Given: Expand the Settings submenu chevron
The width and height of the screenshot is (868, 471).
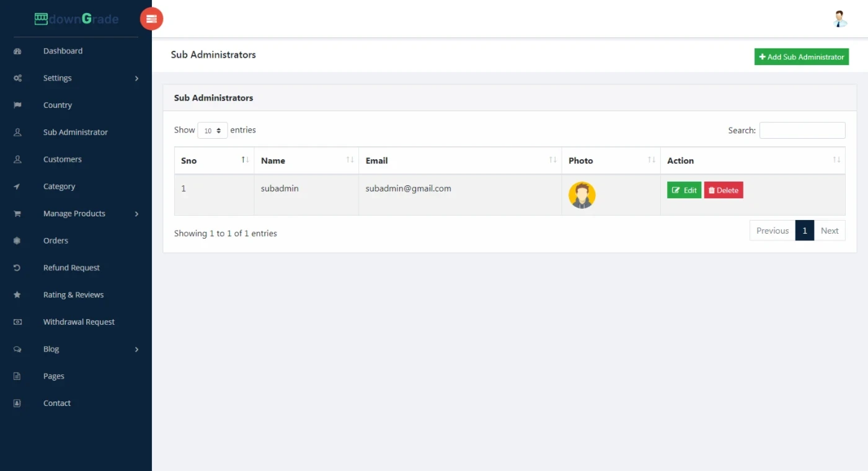Looking at the screenshot, I should [136, 79].
